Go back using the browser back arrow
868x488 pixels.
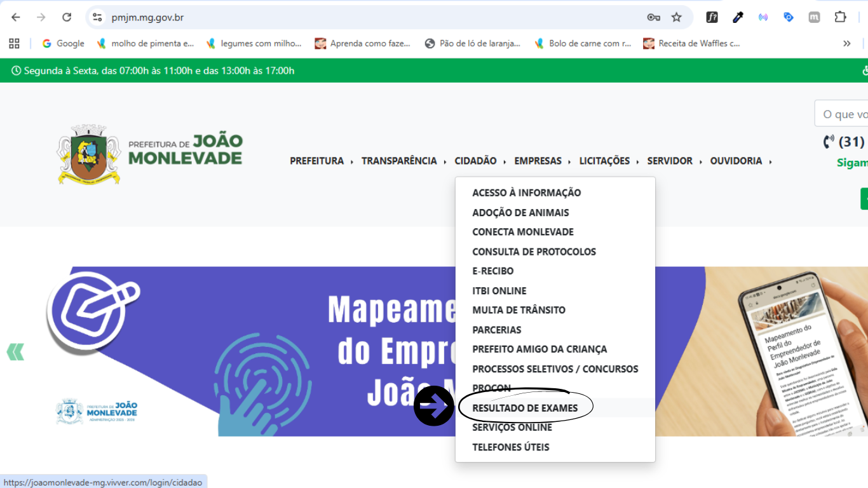16,17
